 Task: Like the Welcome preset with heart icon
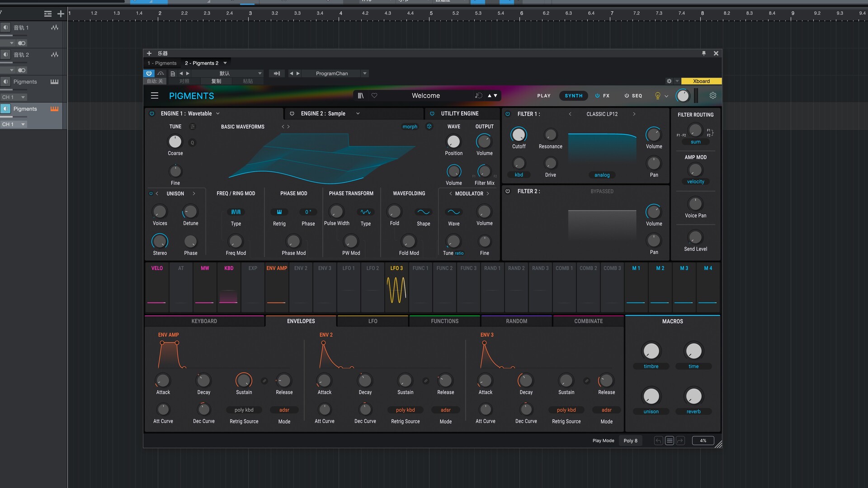coord(374,95)
